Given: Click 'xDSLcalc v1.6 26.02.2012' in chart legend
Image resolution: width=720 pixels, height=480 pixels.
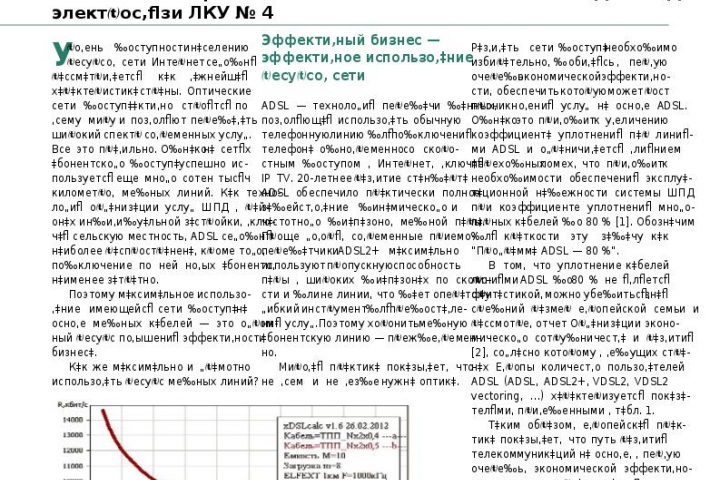Looking at the screenshot, I should (336, 426).
